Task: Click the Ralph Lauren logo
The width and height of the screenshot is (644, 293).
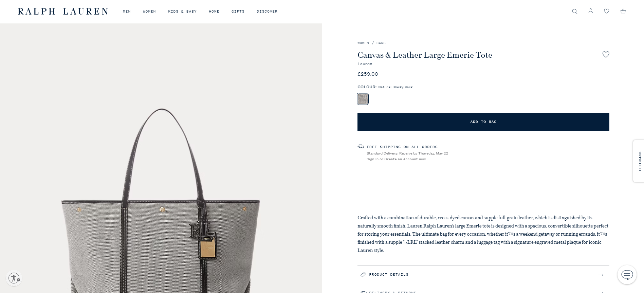Action: [x=63, y=12]
